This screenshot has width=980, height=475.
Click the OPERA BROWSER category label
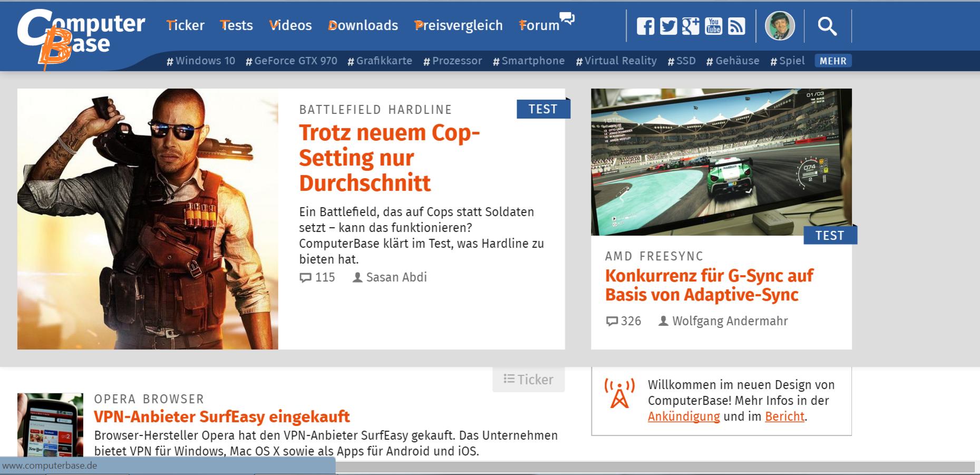[x=149, y=399]
